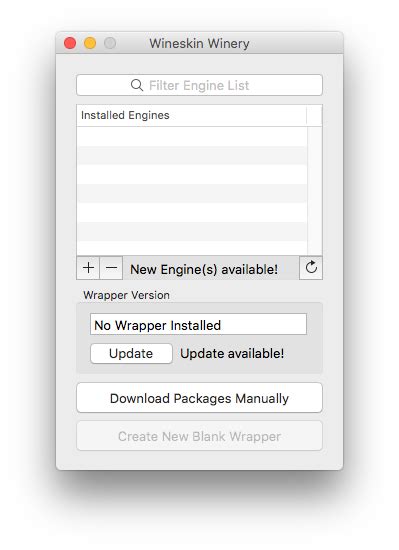This screenshot has width=399, height=550.
Task: Sort by the Installed Engines column header
Action: (191, 115)
